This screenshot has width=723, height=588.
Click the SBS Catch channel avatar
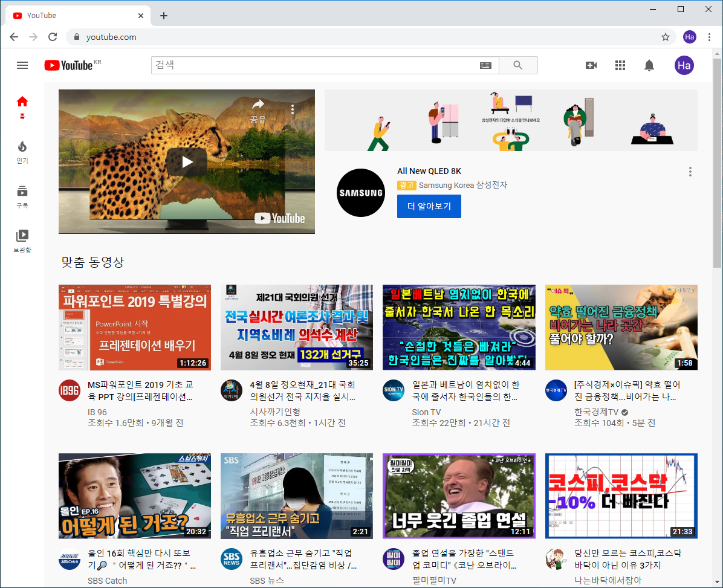pos(70,560)
